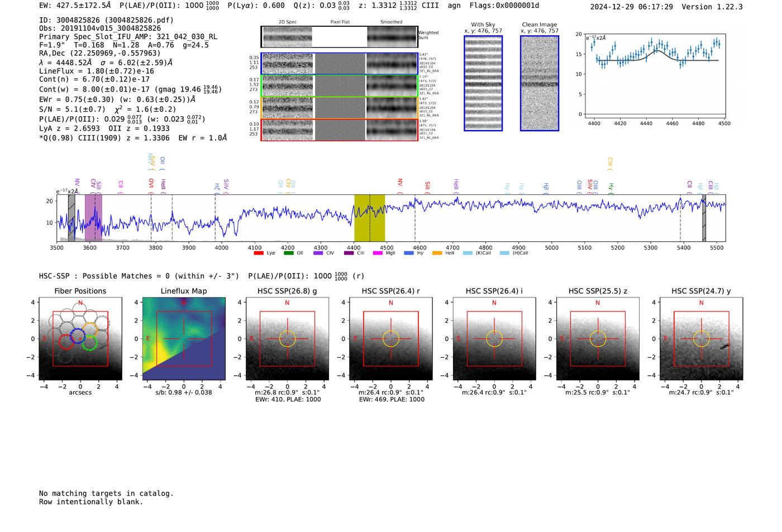Click the green dashed fiber circle
Screen dimensions: 782x532
point(89,343)
